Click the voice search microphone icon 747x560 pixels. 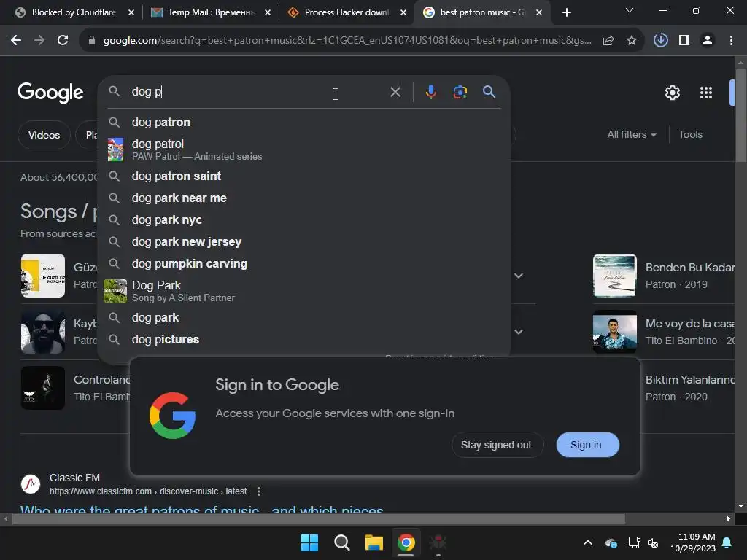430,91
